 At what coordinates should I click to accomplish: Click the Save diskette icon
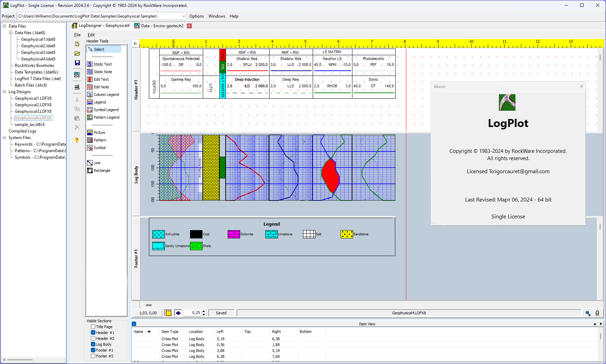(77, 63)
